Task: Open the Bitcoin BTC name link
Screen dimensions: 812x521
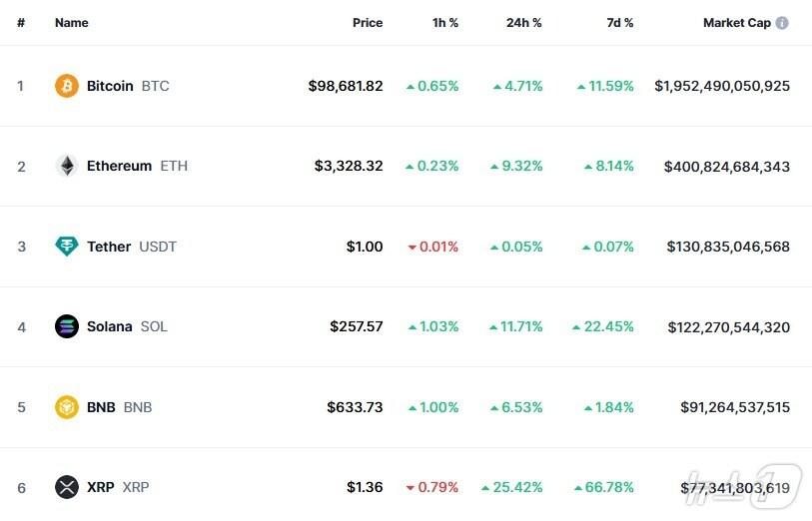Action: coord(128,86)
